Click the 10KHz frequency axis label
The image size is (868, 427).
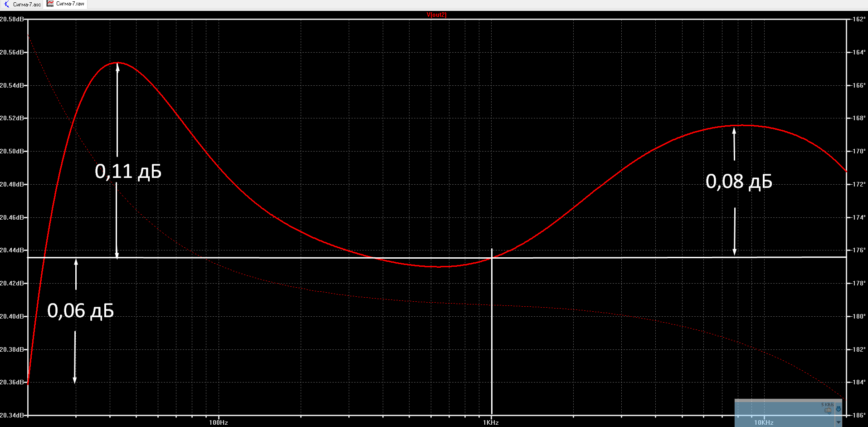pos(764,422)
